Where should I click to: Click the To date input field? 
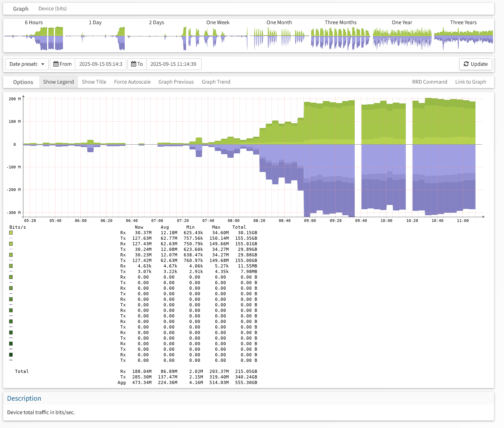pos(173,64)
